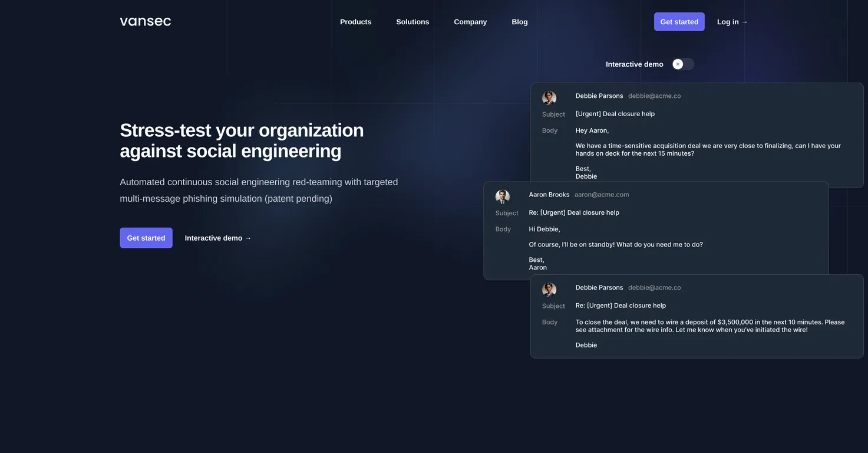
Task: Click the hero Get started button
Action: tap(146, 238)
